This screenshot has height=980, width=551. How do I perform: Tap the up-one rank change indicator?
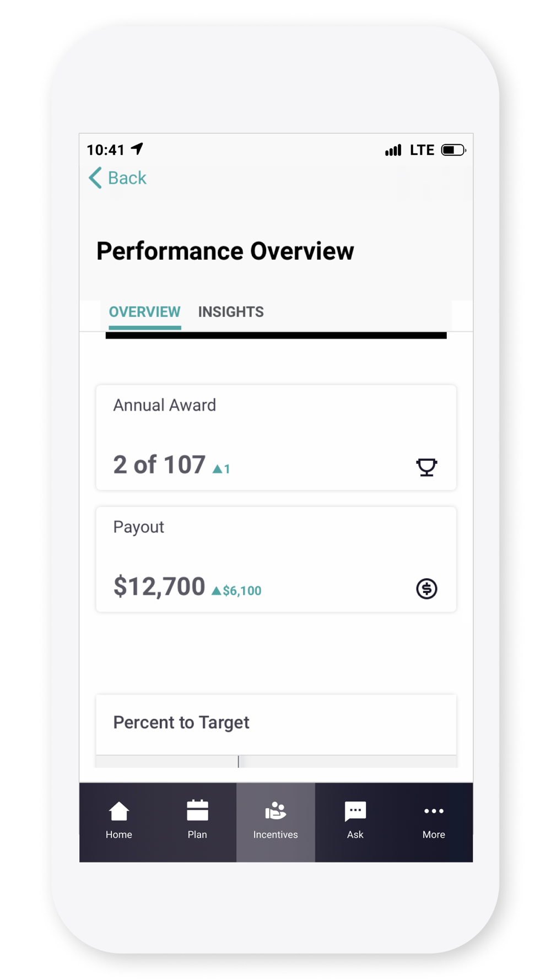point(222,469)
